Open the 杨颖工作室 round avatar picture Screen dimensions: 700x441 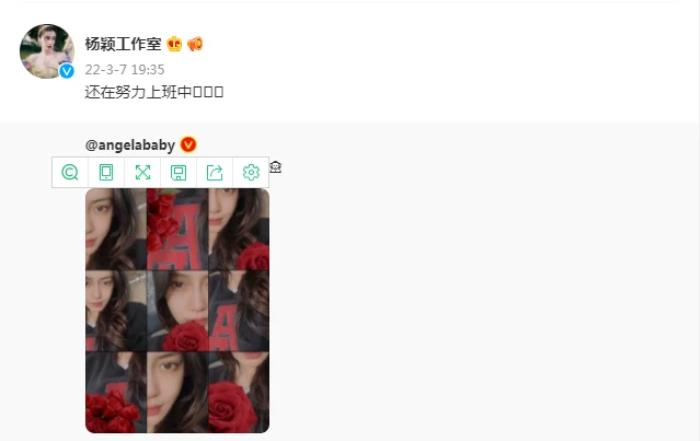click(x=47, y=51)
